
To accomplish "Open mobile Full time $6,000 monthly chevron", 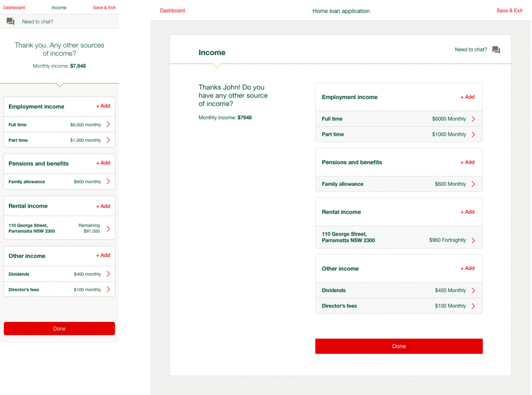I will [x=108, y=125].
